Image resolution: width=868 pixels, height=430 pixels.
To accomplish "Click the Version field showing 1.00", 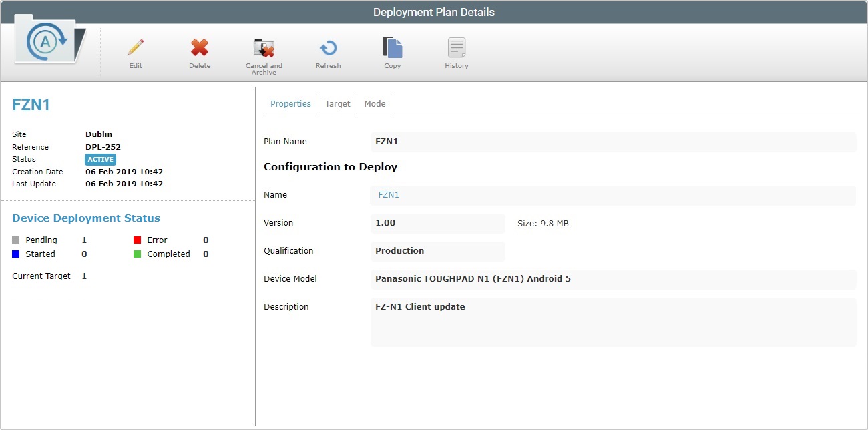I will click(x=437, y=222).
